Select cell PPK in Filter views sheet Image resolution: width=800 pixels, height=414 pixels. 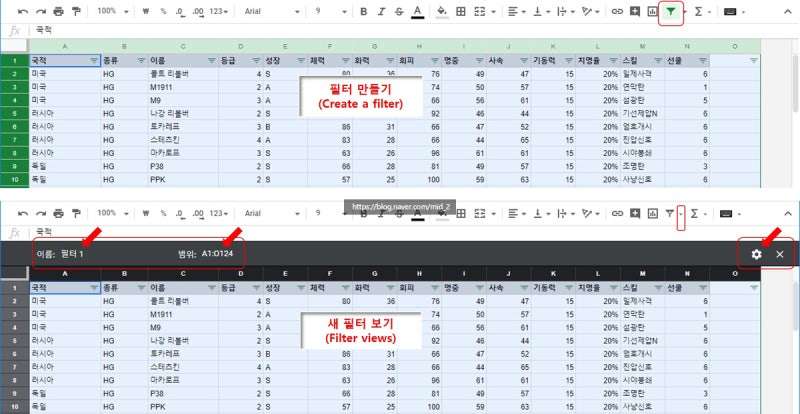coord(183,407)
